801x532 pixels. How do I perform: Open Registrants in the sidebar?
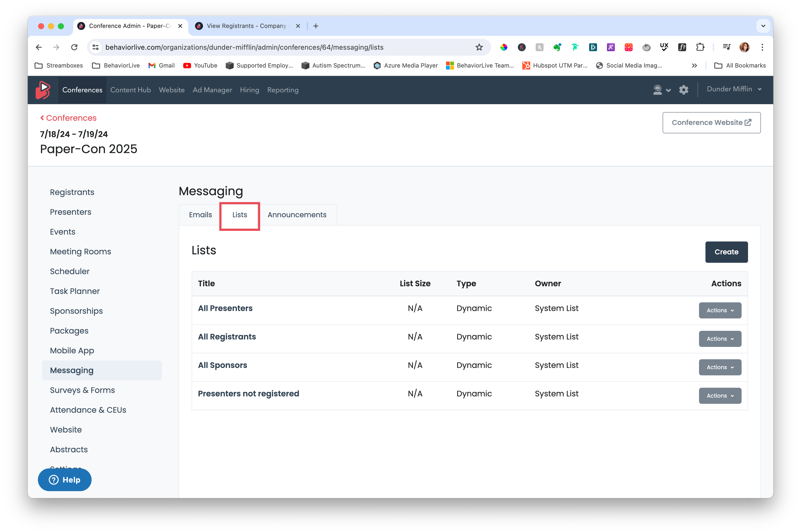tap(72, 192)
